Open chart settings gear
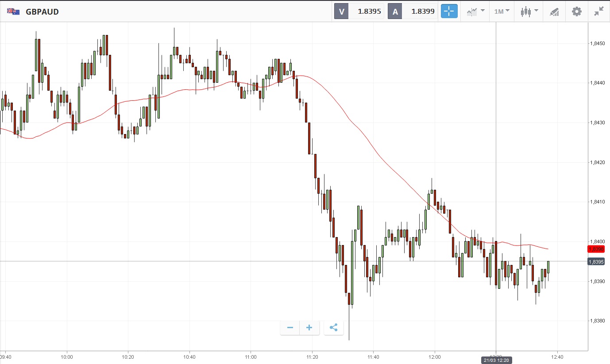Screen dimensions: 610x364 577,11
